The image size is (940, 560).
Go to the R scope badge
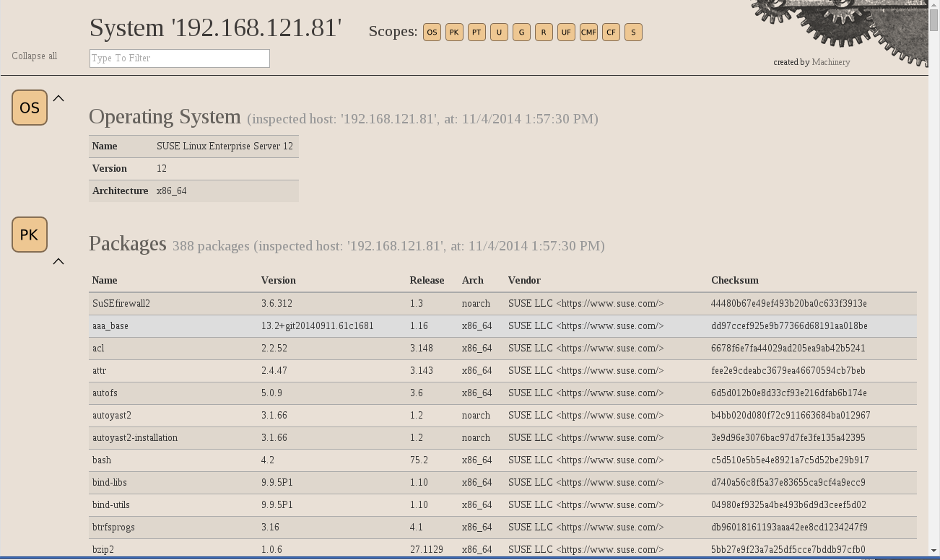(x=544, y=32)
